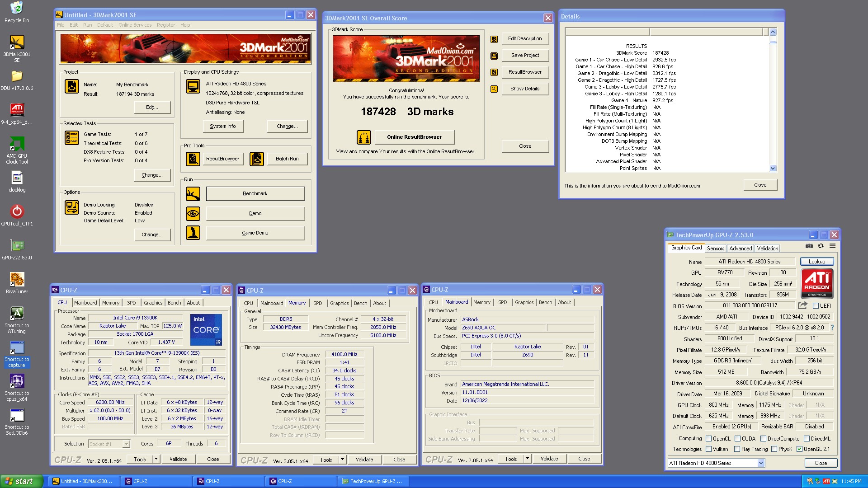Toggle the UEFI checkbox in GPU-Z
Viewport: 868px width, 488px height.
click(816, 306)
